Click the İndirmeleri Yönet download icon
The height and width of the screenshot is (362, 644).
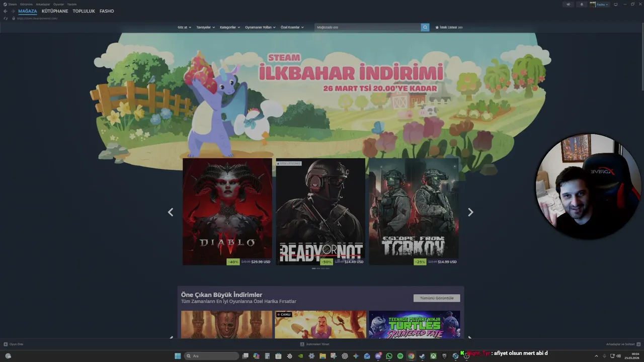click(302, 344)
